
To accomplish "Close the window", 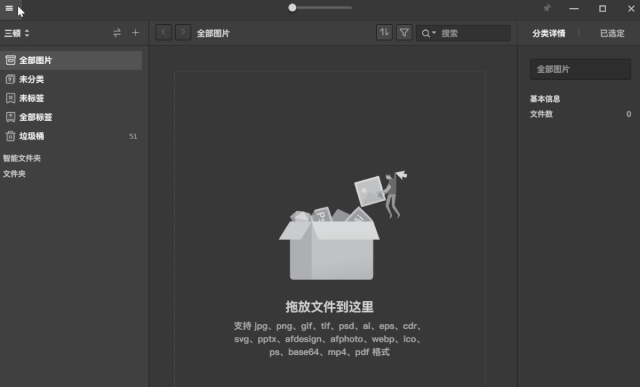I will click(x=631, y=9).
